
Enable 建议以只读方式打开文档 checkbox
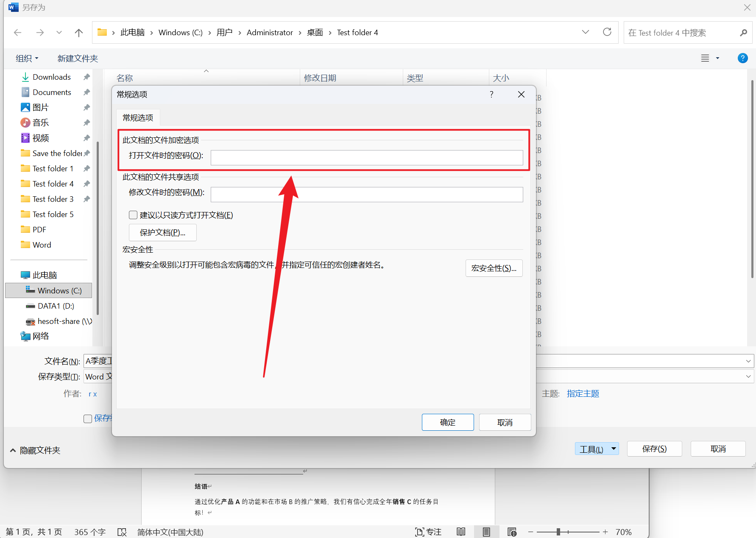tap(133, 215)
